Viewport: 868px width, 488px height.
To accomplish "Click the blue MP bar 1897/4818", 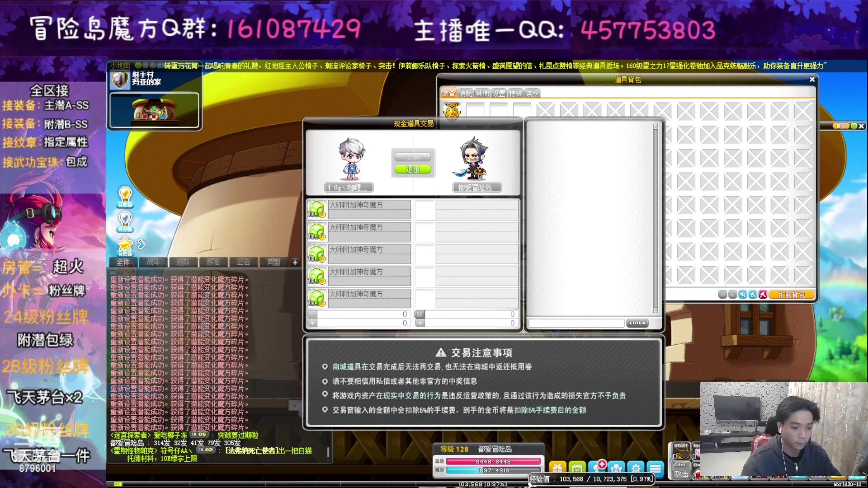I will point(493,470).
